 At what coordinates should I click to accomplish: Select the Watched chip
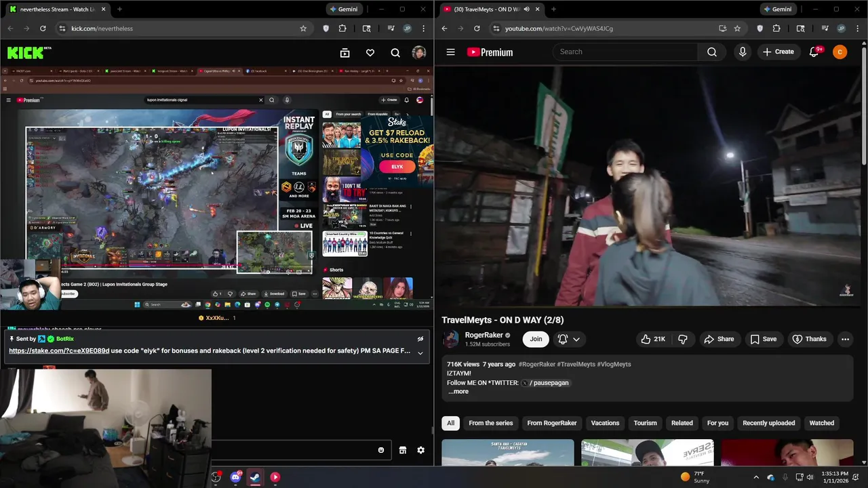tap(821, 423)
